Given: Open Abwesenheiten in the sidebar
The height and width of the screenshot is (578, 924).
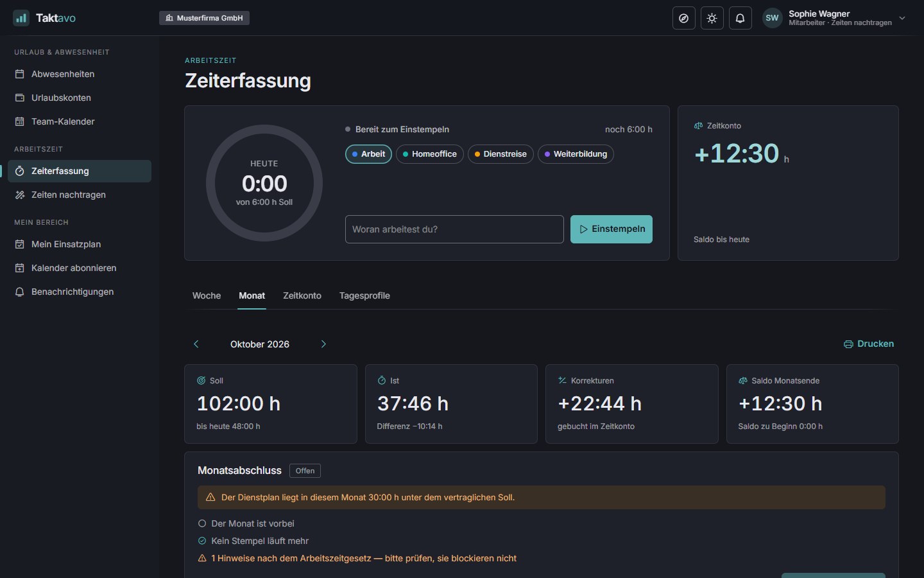Looking at the screenshot, I should click(80, 74).
